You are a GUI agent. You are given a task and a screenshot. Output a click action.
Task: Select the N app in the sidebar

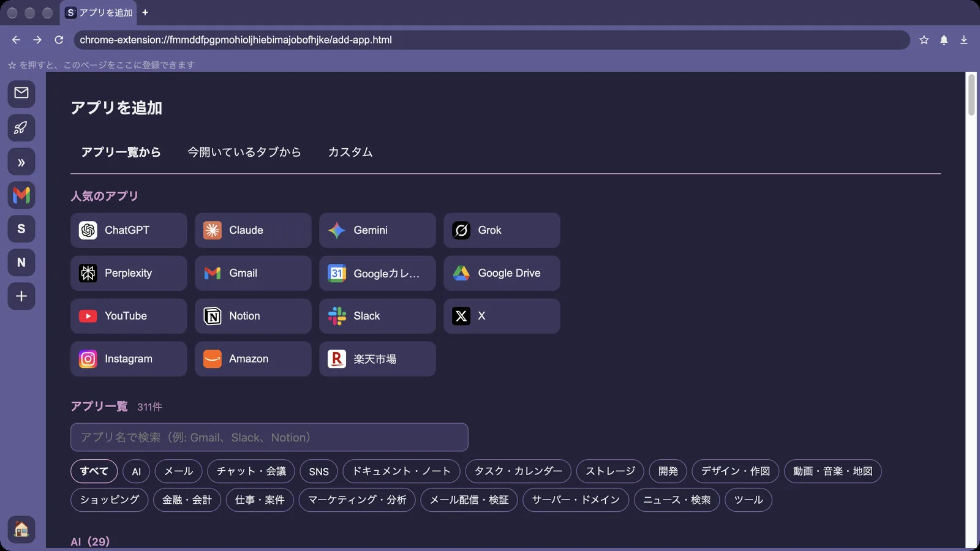tap(21, 263)
